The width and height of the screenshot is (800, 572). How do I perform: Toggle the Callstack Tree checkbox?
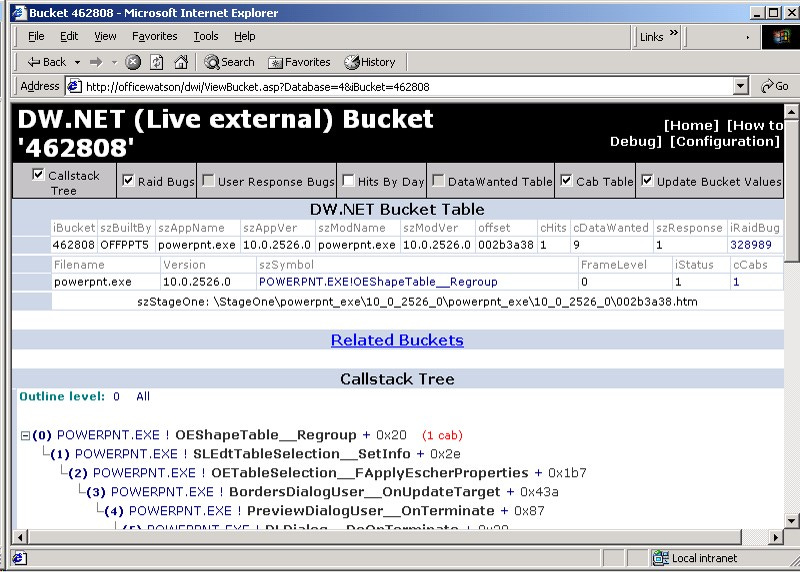[38, 175]
